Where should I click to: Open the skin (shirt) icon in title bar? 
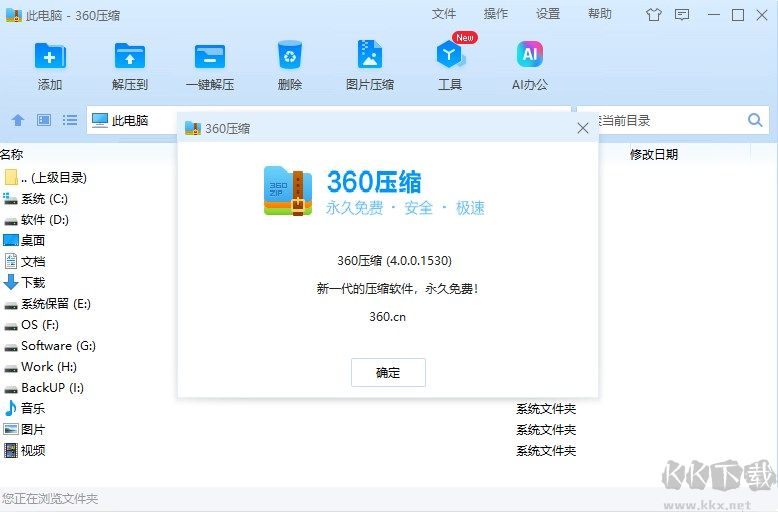653,15
